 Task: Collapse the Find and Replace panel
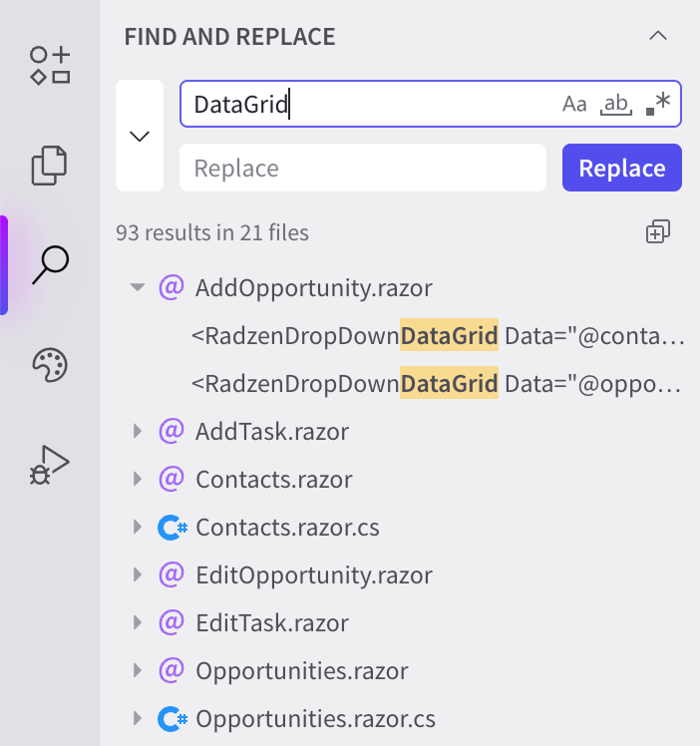point(657,36)
